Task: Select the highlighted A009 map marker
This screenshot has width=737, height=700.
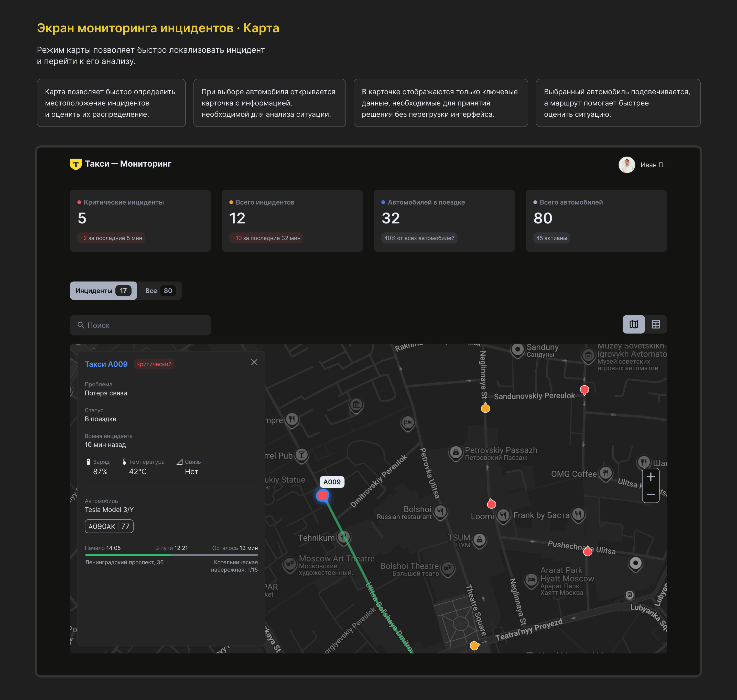Action: (x=323, y=496)
